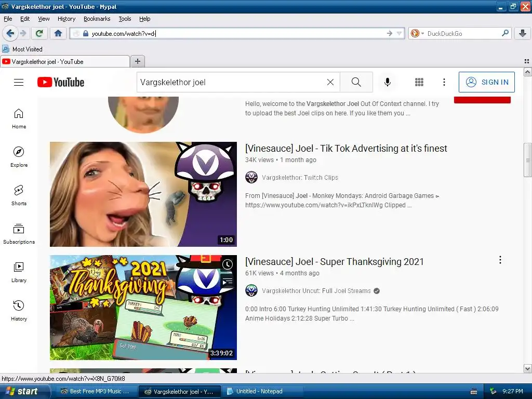Viewport: 532px width, 399px height.
Task: Click the Vargskelethor Uncut channel avatar
Action: click(251, 291)
